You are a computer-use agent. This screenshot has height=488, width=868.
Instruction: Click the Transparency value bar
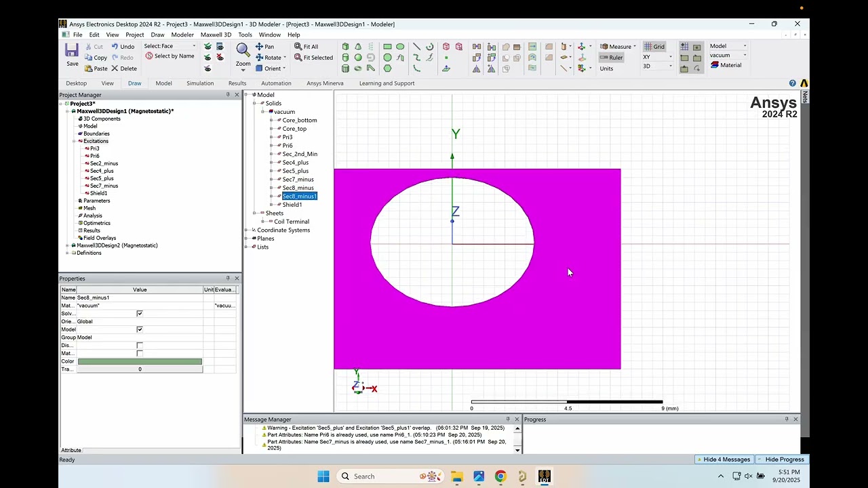click(x=140, y=369)
